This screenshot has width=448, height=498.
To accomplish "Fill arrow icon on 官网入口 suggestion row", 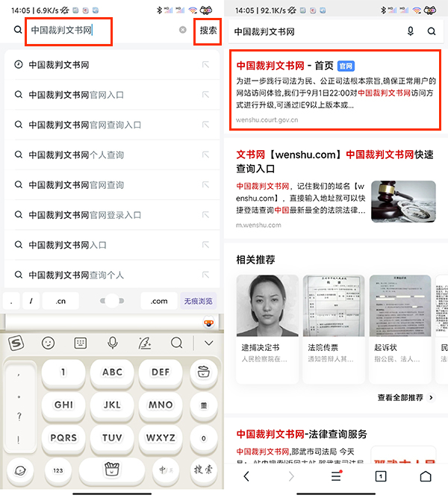I will [x=205, y=95].
